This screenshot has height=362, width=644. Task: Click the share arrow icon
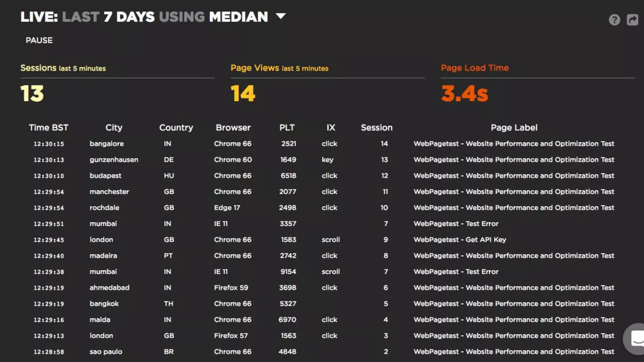click(x=632, y=20)
